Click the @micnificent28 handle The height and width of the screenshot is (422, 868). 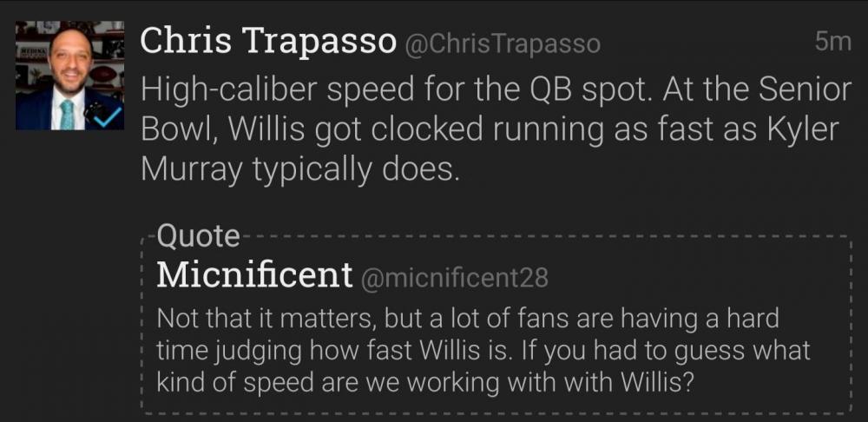coord(454,278)
